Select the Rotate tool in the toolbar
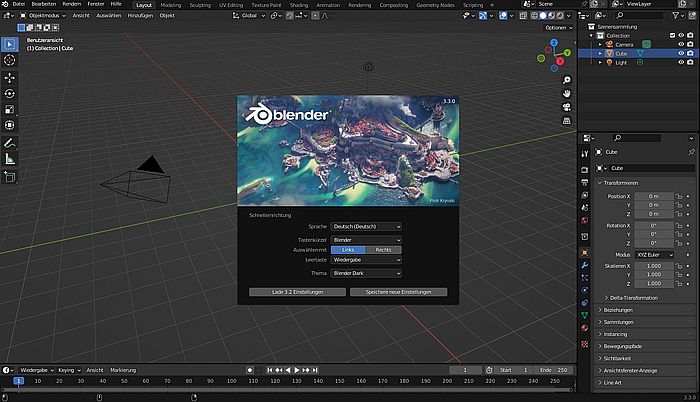The height and width of the screenshot is (402, 700). coord(10,93)
